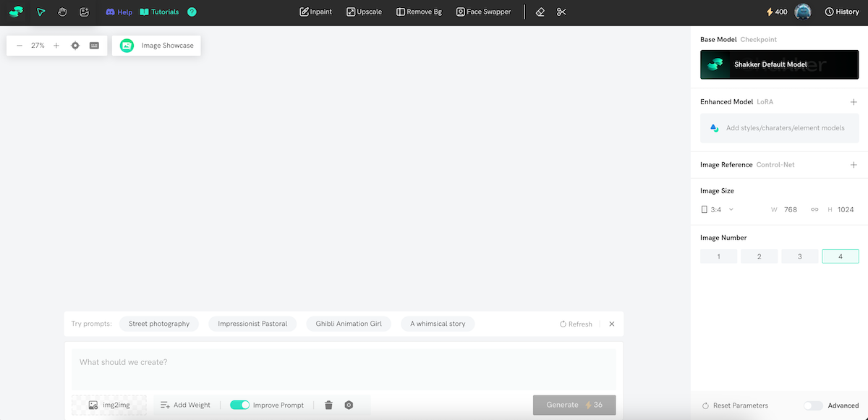Choose the Ghibli Animation Girl prompt
868x420 pixels.
point(349,324)
